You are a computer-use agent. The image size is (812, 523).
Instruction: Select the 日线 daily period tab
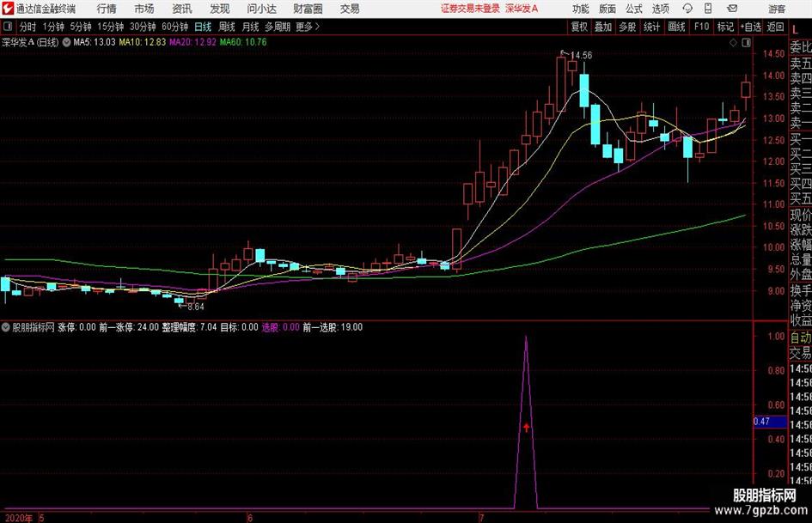point(203,27)
